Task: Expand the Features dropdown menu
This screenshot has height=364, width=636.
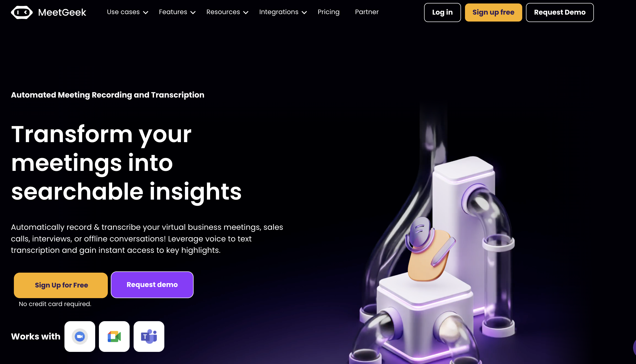Action: (x=177, y=12)
